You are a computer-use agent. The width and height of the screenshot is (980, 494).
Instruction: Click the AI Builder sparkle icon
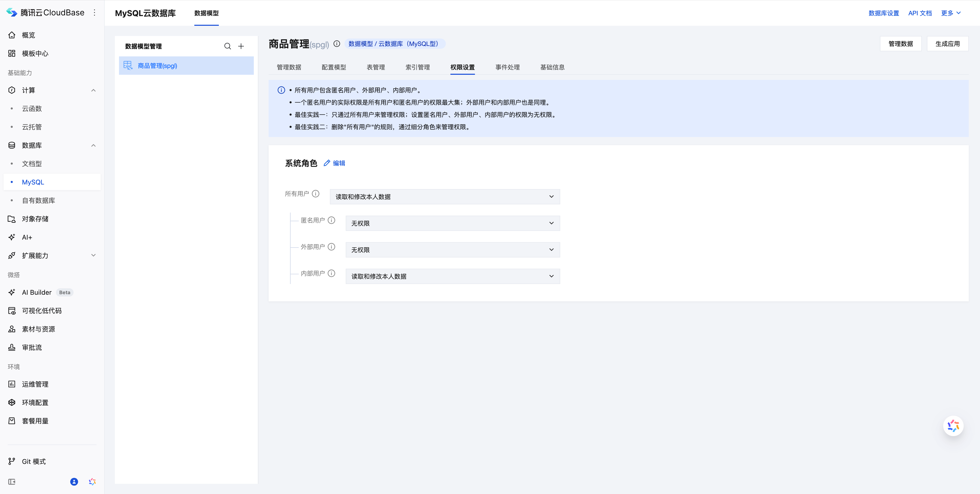[x=12, y=292]
